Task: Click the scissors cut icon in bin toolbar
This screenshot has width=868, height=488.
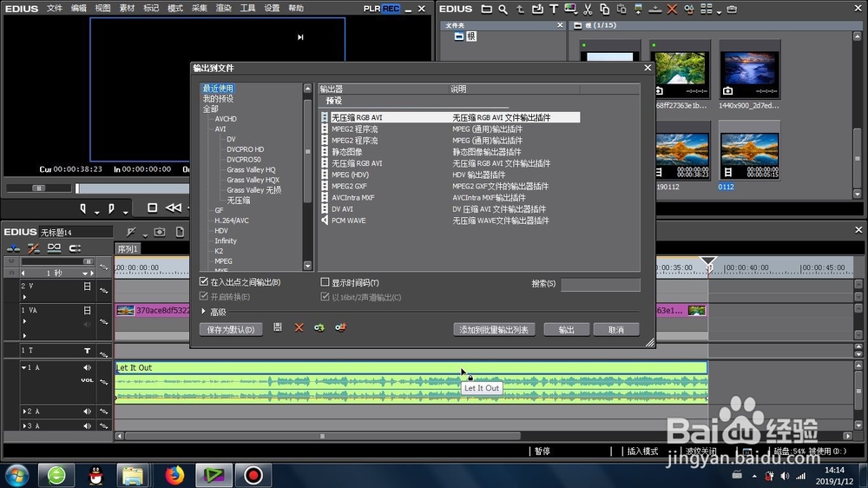Action: tap(588, 9)
